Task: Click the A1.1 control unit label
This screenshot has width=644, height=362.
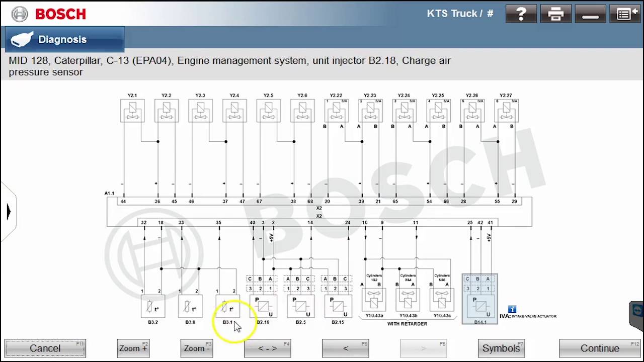Action: coord(109,193)
